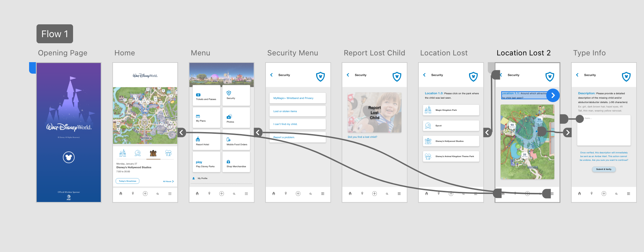Select Magic Kingdom castle icon on Home artboard
This screenshot has height=252, width=644.
tap(123, 153)
